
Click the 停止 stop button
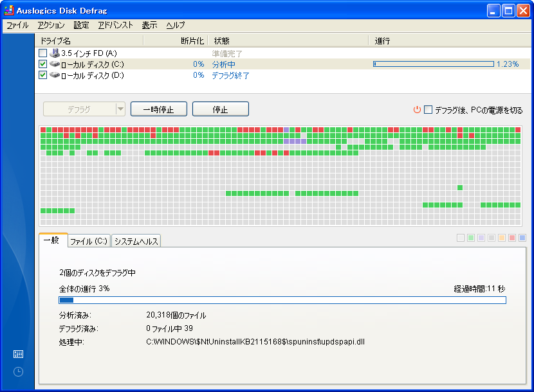click(x=220, y=109)
